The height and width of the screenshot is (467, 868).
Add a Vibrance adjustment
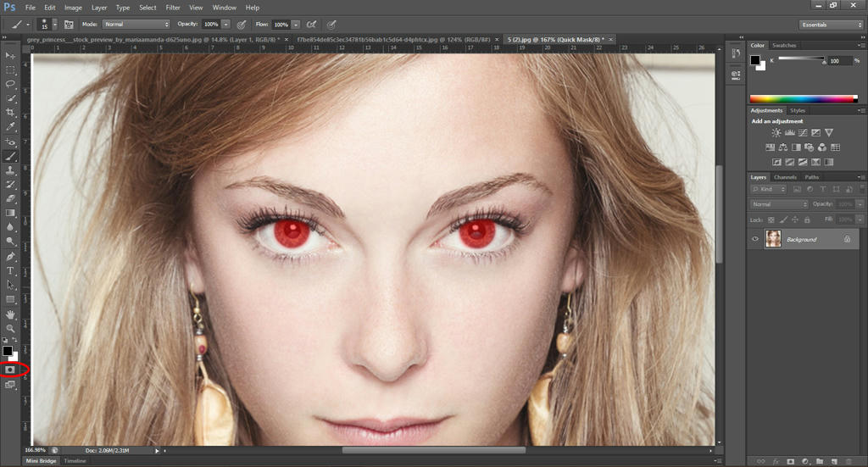tap(829, 133)
